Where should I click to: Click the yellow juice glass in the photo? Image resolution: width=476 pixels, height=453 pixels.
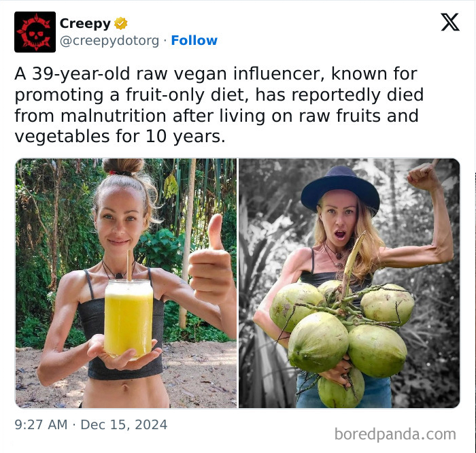click(129, 318)
